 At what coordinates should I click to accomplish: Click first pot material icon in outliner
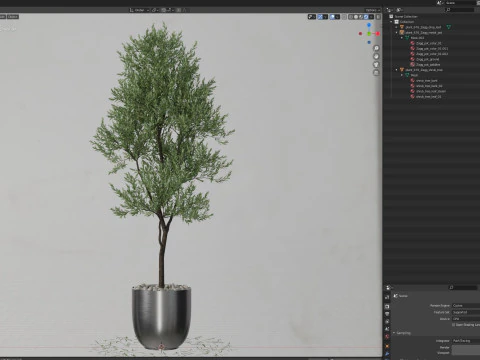tap(413, 43)
